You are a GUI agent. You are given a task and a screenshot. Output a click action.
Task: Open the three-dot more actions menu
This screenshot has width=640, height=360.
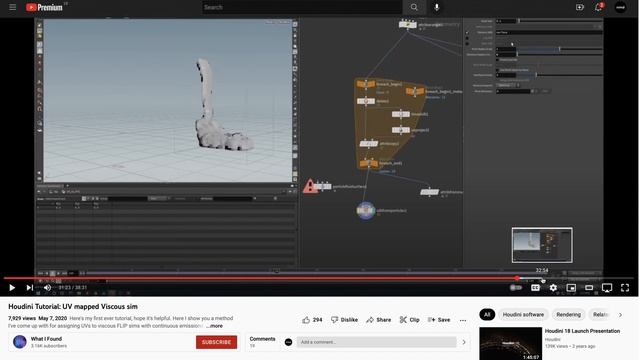(x=462, y=320)
